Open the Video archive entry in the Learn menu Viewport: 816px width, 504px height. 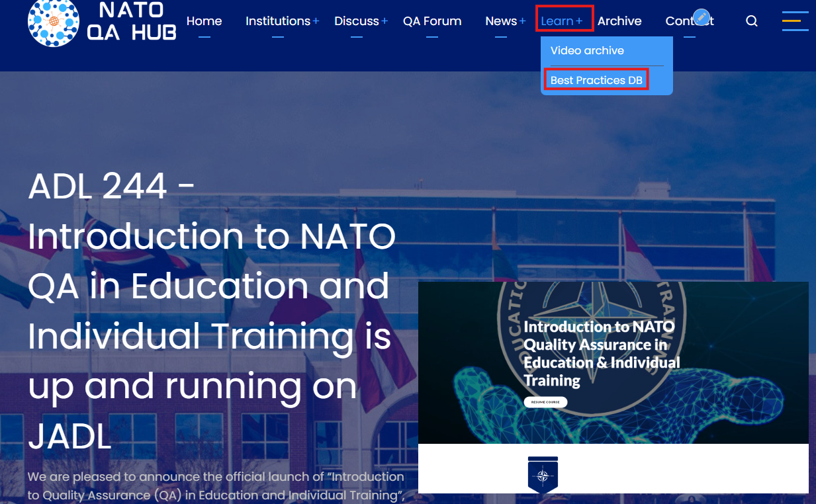(587, 50)
